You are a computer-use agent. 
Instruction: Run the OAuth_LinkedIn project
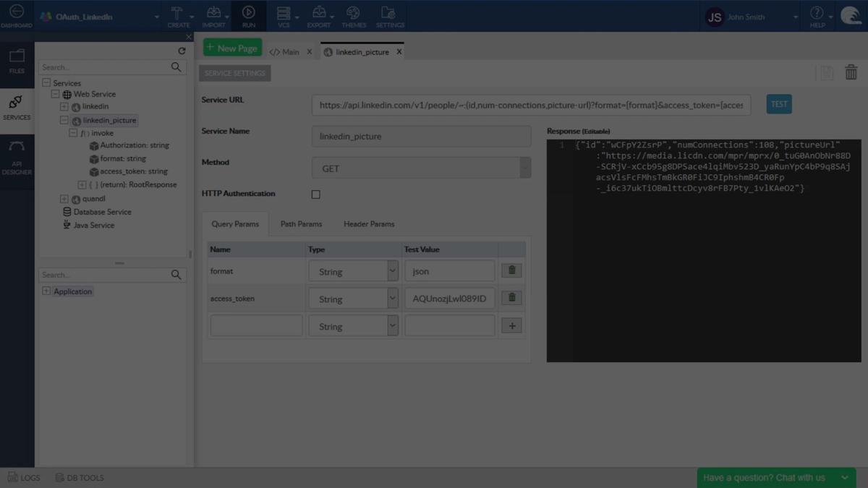click(249, 13)
